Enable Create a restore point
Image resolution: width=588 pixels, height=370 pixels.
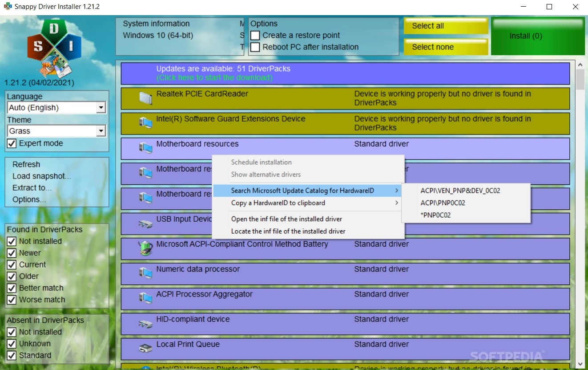pyautogui.click(x=254, y=35)
